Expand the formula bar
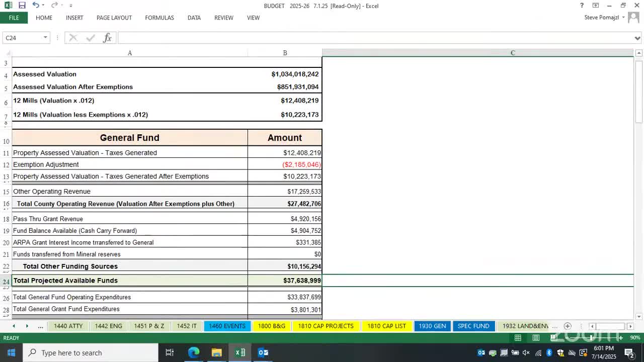This screenshot has width=644, height=362. click(637, 38)
